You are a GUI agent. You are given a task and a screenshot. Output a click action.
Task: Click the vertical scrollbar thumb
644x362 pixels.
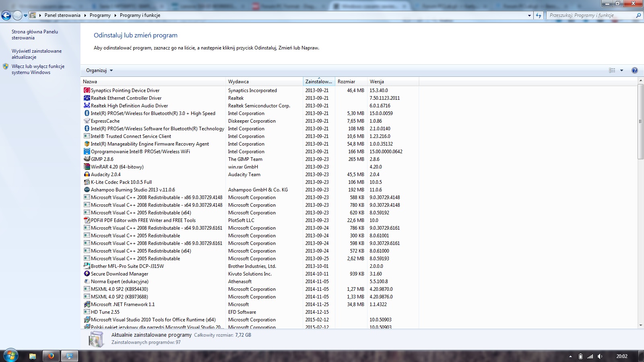coord(640,122)
